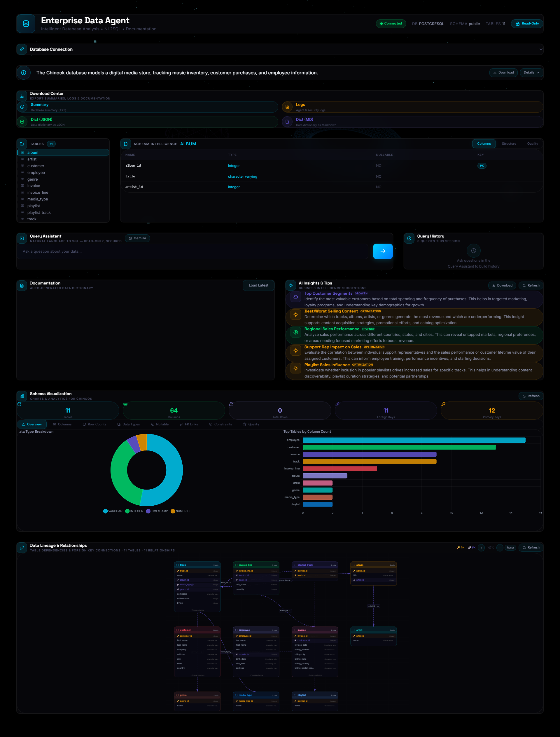Click the Query History clock icon

pos(409,238)
